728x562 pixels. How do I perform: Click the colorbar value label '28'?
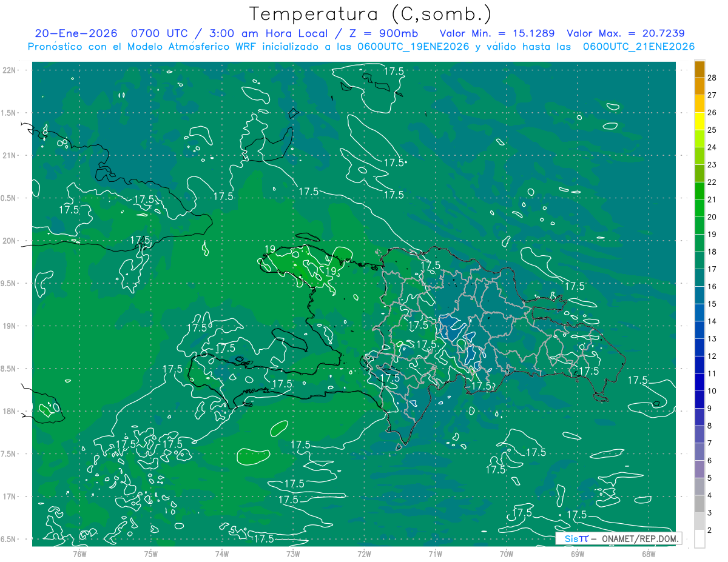(712, 77)
